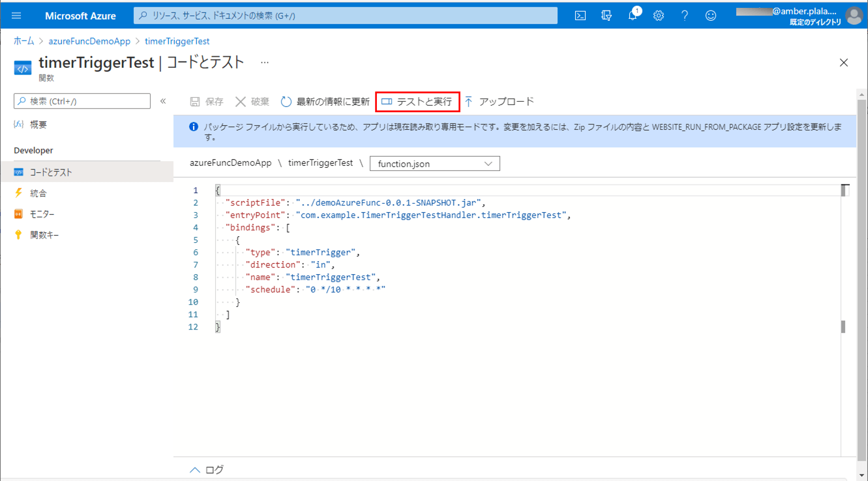Click the "entryPoint" key in the code
Screen dimensions: 868x481
255,215
